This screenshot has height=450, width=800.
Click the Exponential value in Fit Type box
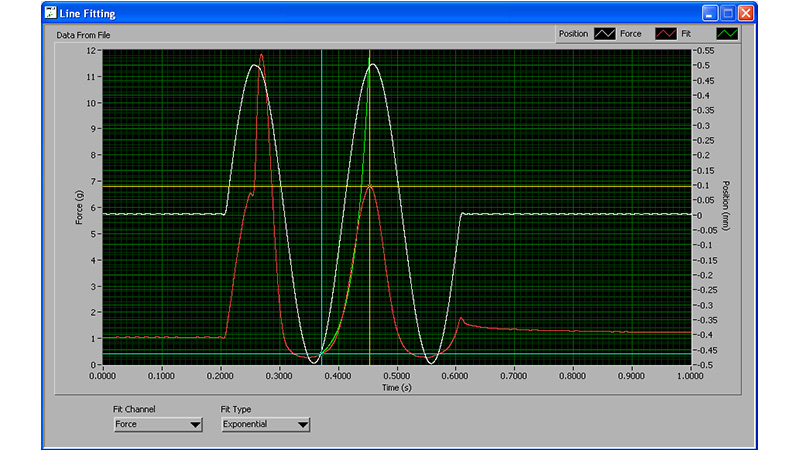(x=245, y=424)
